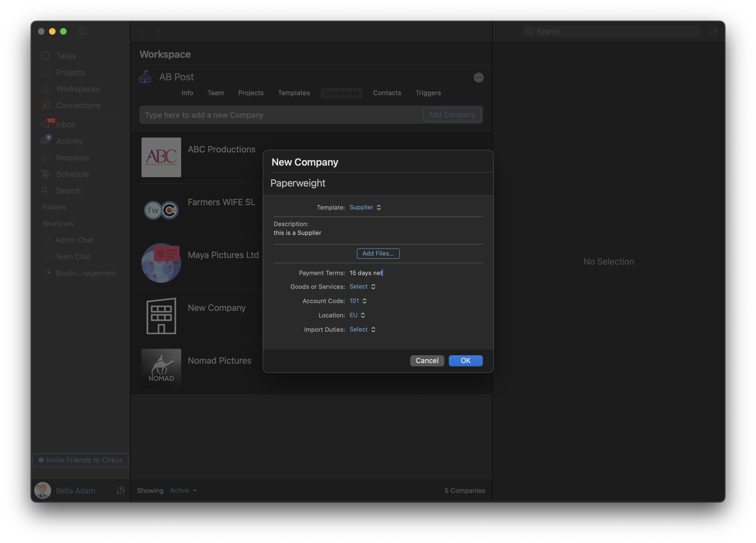Click the AB Post ellipsis more button
This screenshot has height=543, width=756.
pos(478,78)
